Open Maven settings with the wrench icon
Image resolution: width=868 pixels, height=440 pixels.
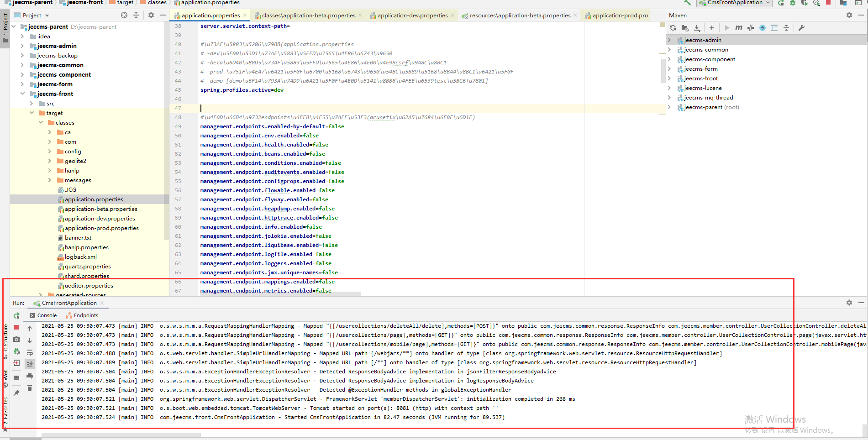click(801, 28)
